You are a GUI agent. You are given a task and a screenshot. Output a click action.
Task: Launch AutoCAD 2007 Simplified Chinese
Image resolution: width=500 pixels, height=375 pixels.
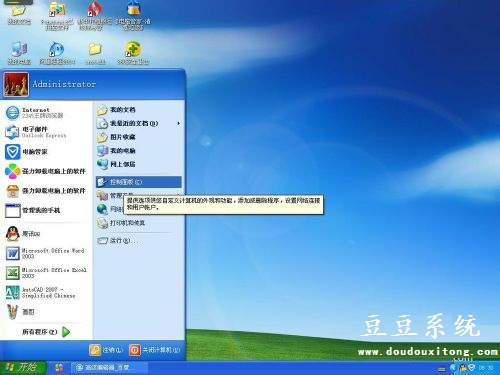coord(46,292)
